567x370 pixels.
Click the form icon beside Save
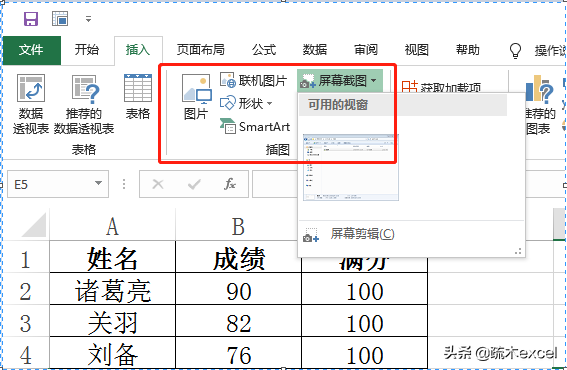coord(60,18)
